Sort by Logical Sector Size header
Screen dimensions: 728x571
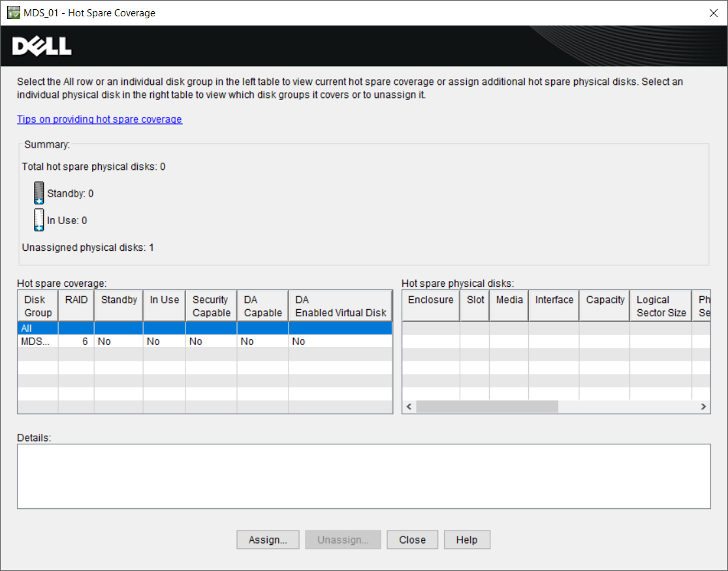(661, 306)
